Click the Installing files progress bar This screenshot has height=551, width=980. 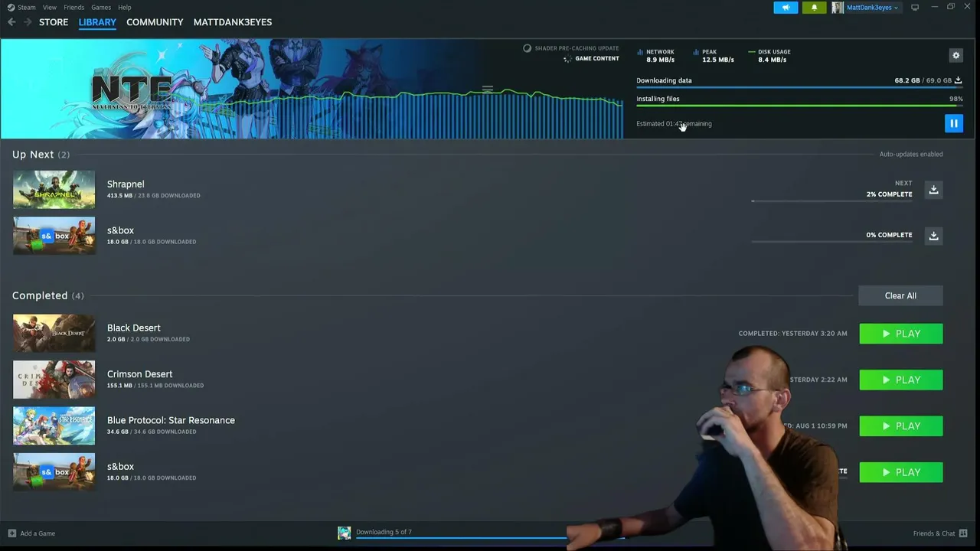click(x=799, y=106)
